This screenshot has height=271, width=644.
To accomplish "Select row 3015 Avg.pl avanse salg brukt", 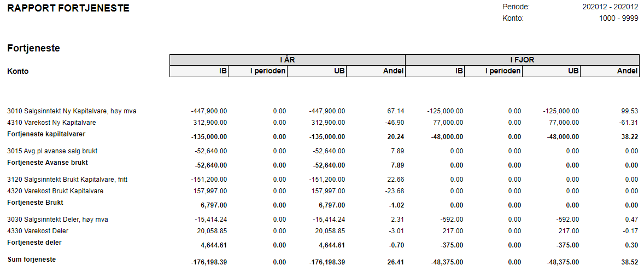I will coord(323,151).
